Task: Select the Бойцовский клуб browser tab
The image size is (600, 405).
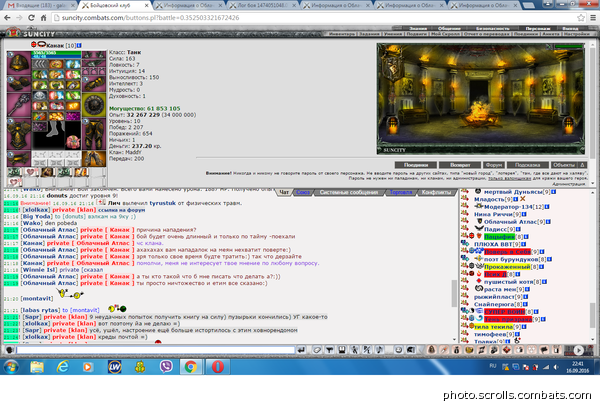Action: tap(115, 5)
